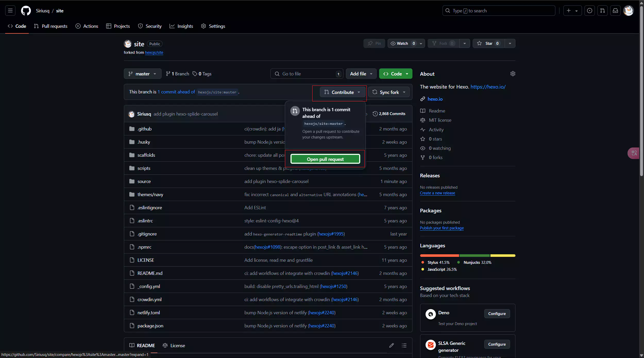Open the notifications inbox icon
Screen dimensions: 644x358
point(615,11)
